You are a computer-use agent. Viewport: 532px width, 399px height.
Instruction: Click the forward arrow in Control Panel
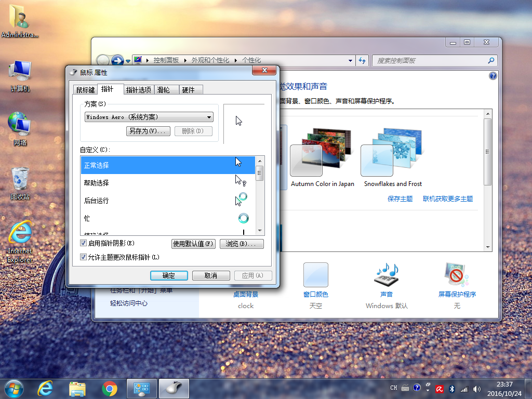(117, 60)
